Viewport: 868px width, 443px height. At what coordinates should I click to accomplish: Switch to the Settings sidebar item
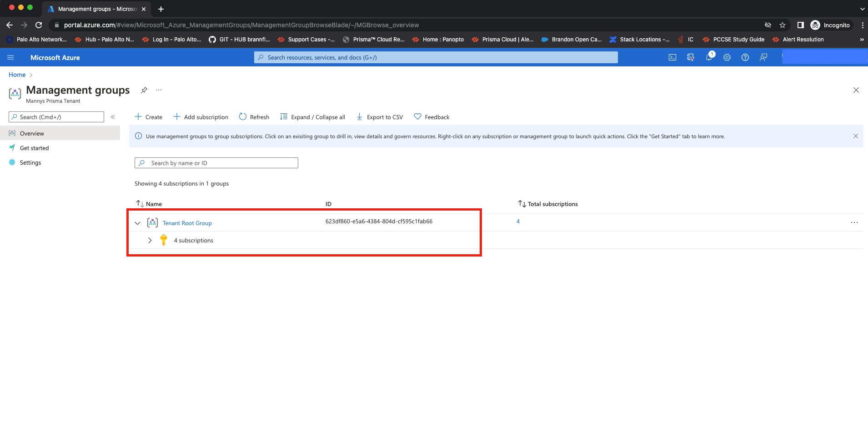[x=30, y=162]
